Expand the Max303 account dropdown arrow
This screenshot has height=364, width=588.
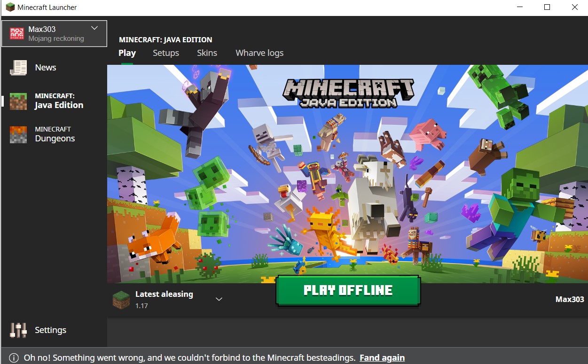click(x=94, y=28)
